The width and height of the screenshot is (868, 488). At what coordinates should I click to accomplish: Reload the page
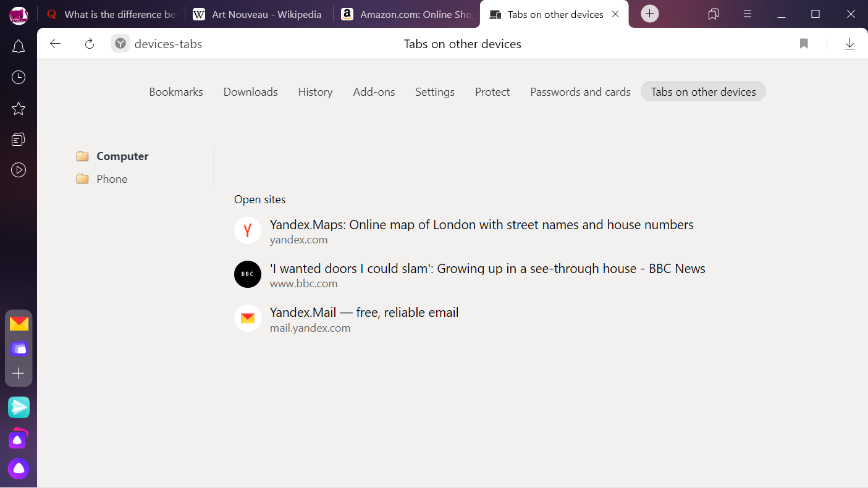tap(90, 44)
